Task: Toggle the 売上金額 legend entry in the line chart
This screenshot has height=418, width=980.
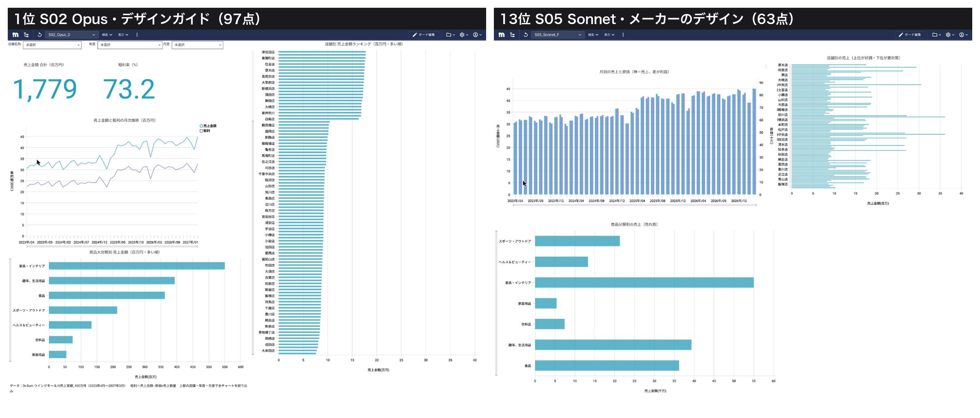Action: [x=208, y=126]
